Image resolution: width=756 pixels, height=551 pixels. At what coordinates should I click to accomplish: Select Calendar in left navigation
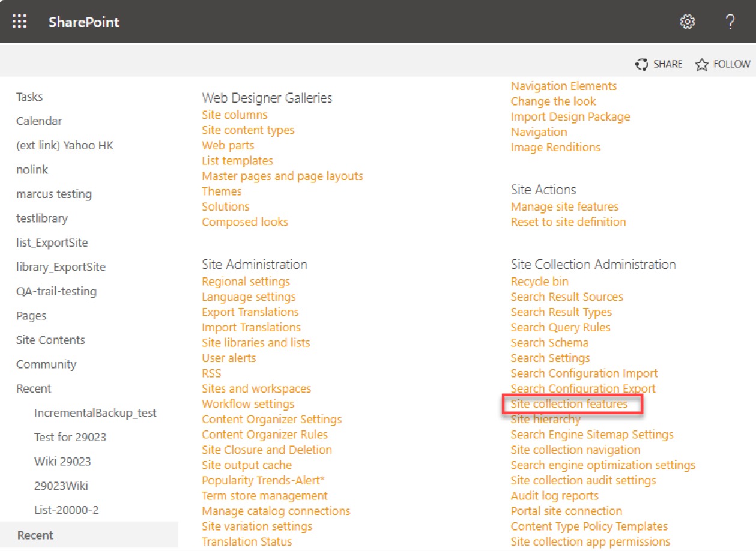[x=39, y=121]
